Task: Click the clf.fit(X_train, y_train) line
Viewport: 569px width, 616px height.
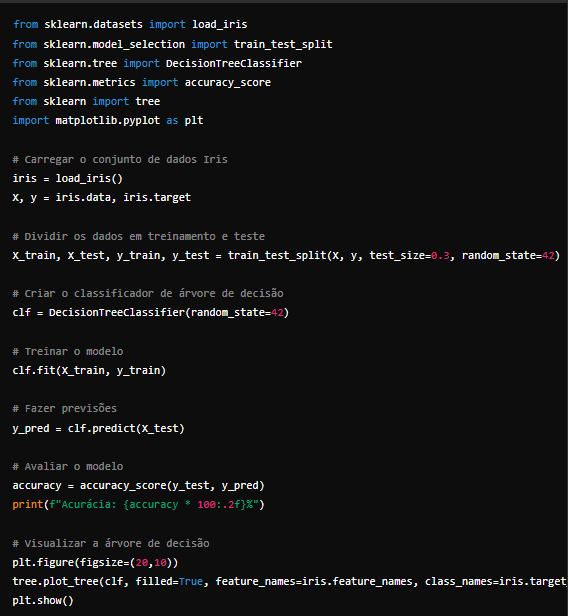Action: click(x=89, y=370)
